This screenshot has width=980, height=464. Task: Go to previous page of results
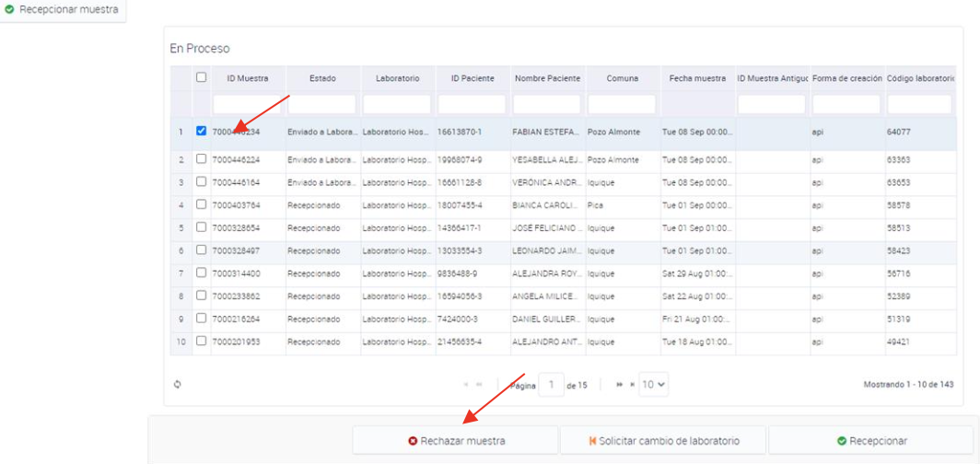(479, 385)
